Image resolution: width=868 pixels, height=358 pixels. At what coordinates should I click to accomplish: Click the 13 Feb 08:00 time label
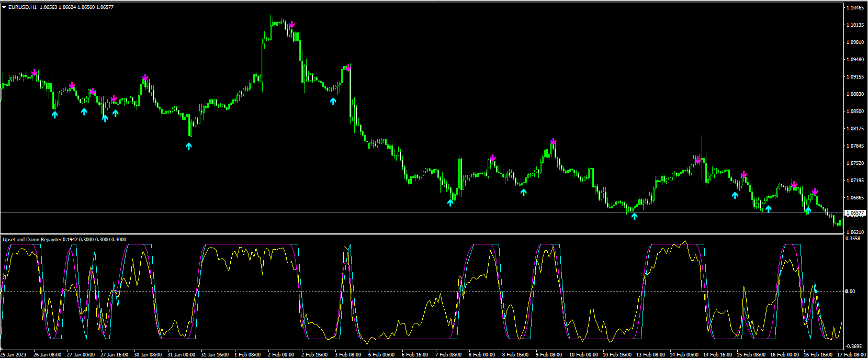pos(650,355)
